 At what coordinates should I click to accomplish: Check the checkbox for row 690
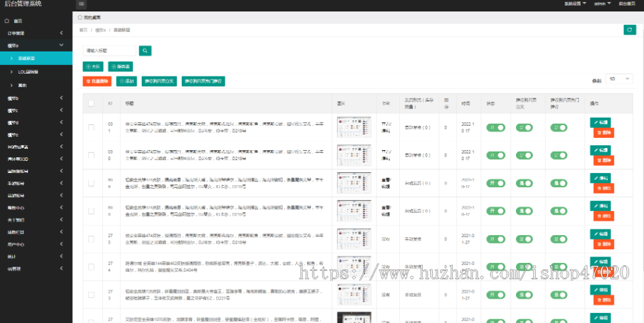[x=91, y=155]
